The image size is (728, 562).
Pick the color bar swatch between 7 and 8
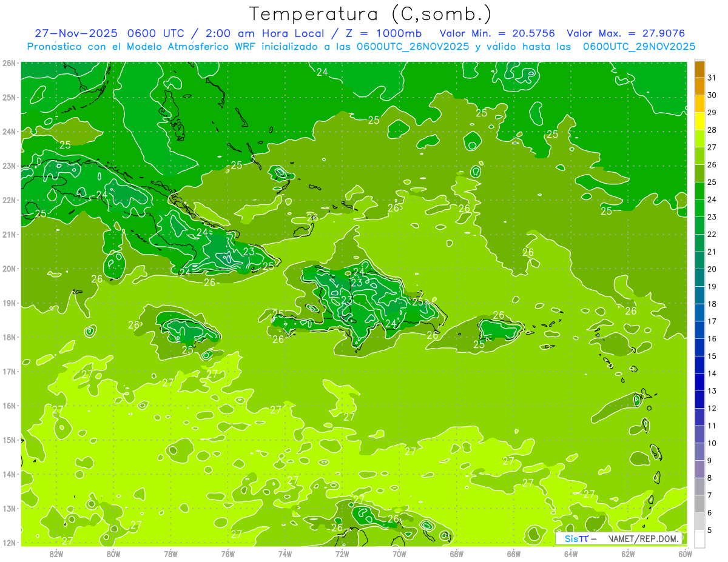click(699, 486)
